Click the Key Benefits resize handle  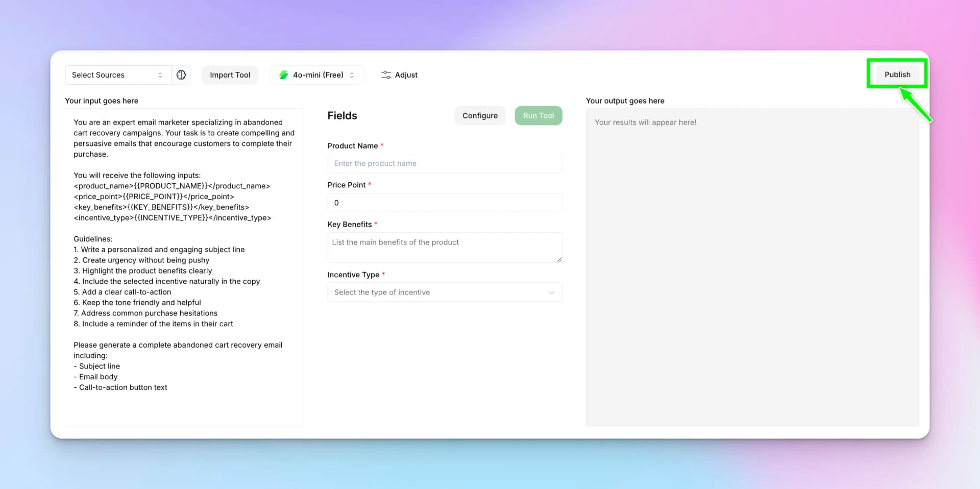pyautogui.click(x=558, y=260)
